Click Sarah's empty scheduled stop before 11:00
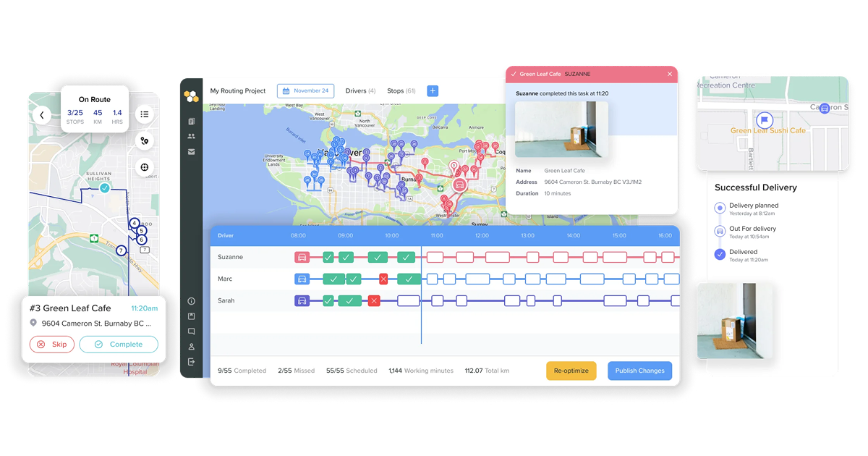 coord(409,300)
